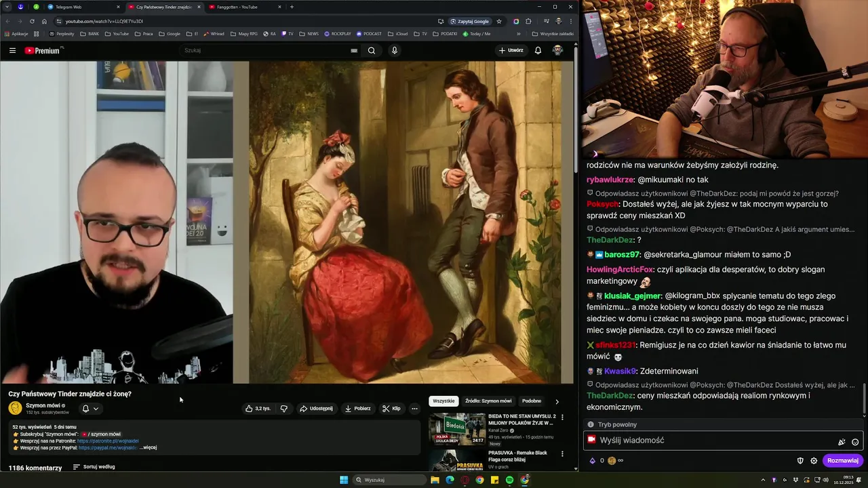Open the Windows Start menu

[x=344, y=480]
